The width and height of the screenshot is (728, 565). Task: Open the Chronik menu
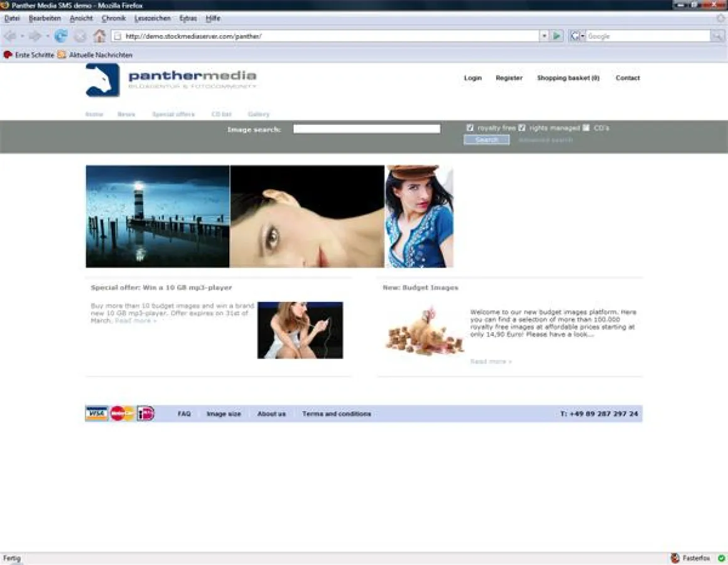114,19
